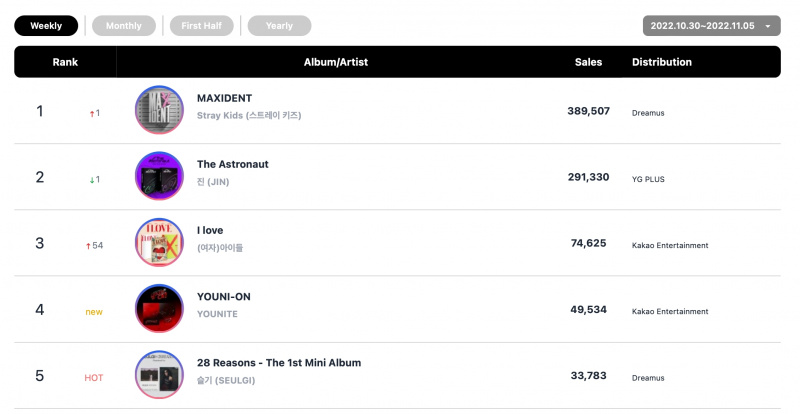Open the MAXIDENT album title link
Screen dimensions: 800x414
point(224,98)
